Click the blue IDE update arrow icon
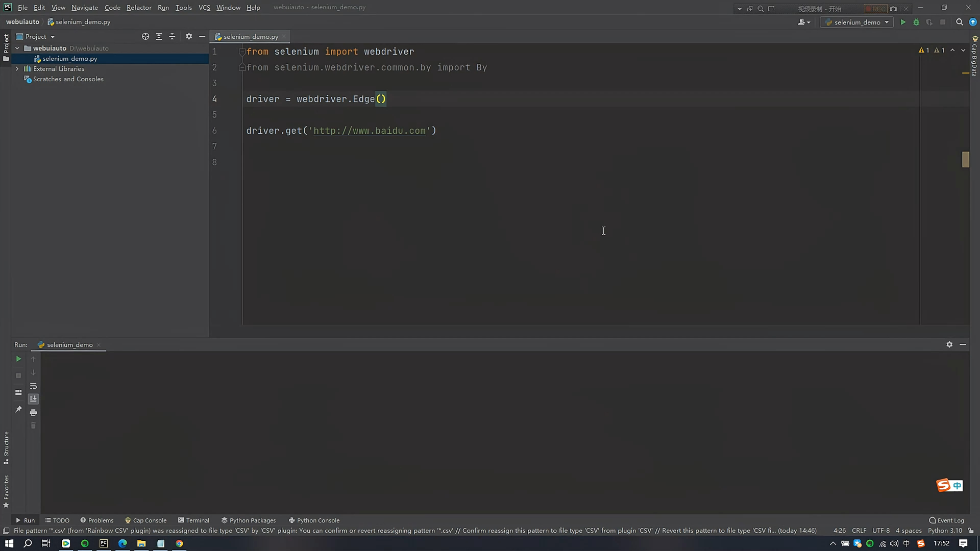This screenshot has height=551, width=980. point(973,22)
